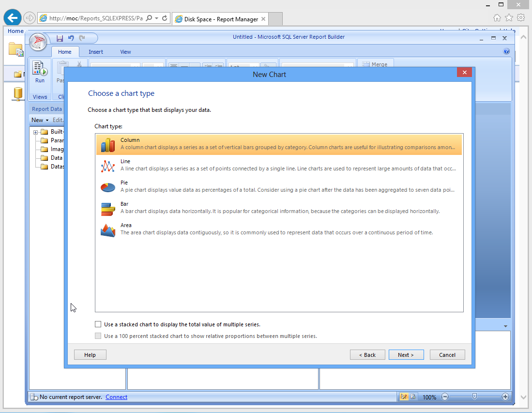Select the Column chart type icon
This screenshot has width=532, height=413.
click(x=107, y=144)
